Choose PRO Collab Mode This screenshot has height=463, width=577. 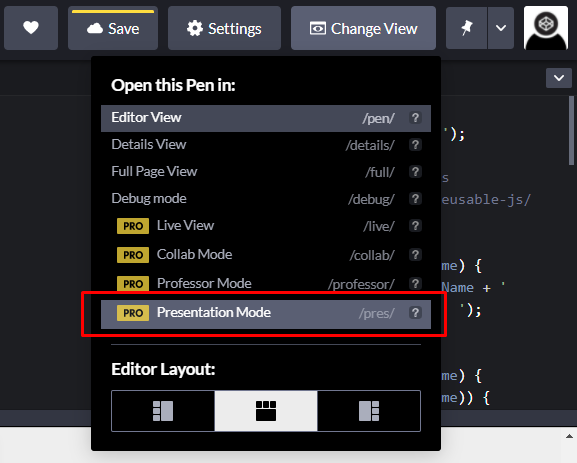266,255
